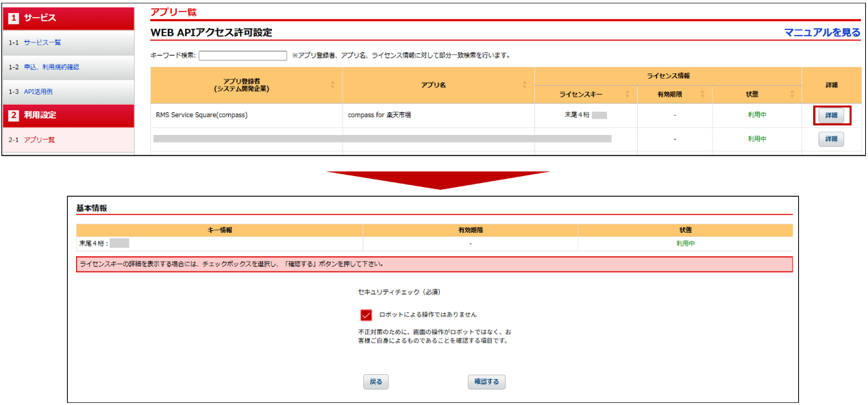Sort the 有効期限 column with its arrow icon
The image size is (868, 405).
pos(701,93)
